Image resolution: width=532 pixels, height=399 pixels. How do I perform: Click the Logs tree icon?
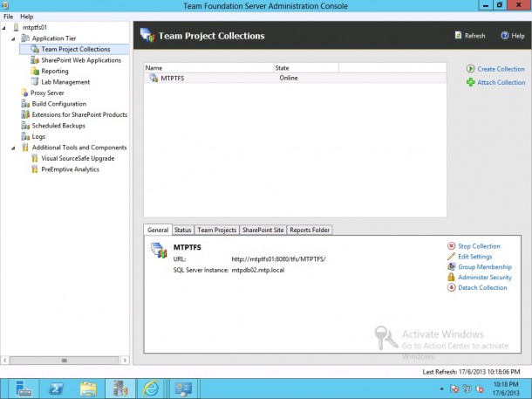(x=25, y=136)
